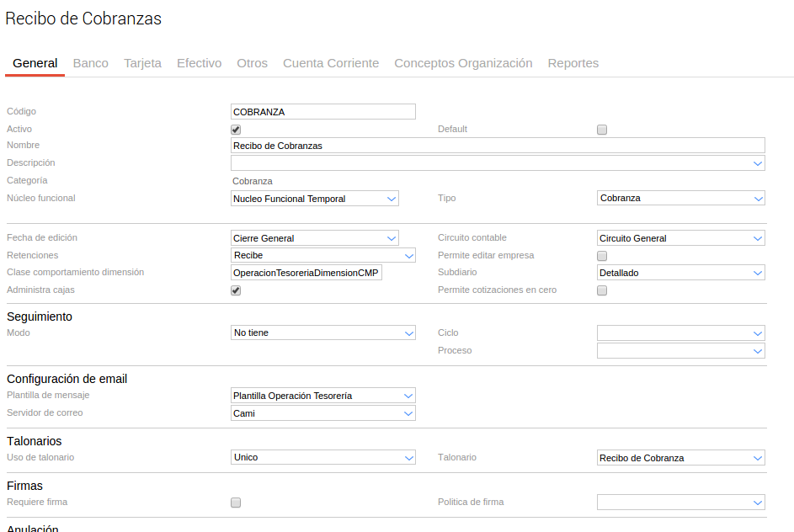794x532 pixels.
Task: Go to Cuenta Corriente tab
Action: pyautogui.click(x=330, y=63)
